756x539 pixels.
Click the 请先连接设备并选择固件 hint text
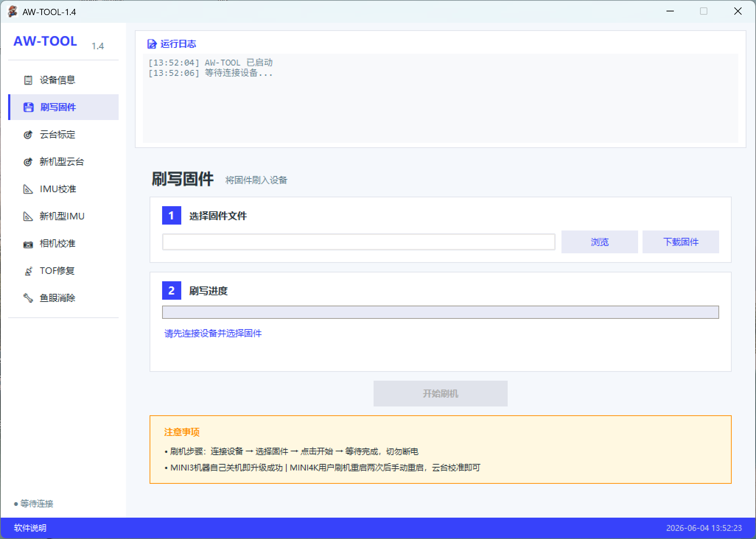[213, 333]
